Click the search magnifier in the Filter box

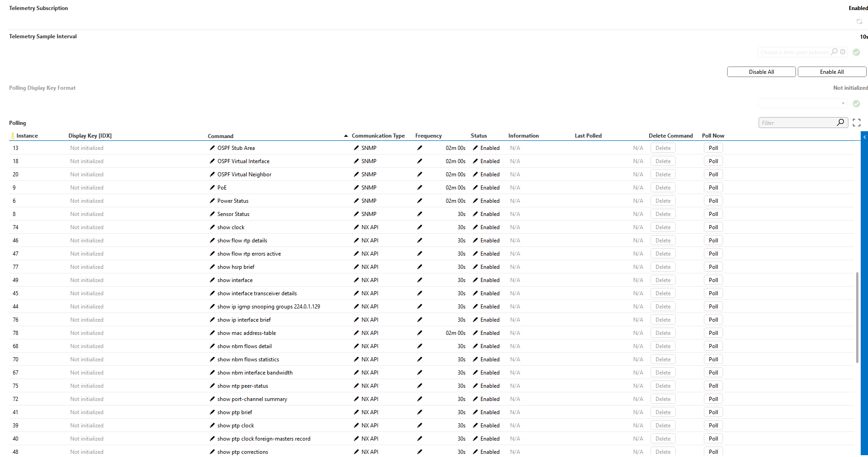[840, 123]
